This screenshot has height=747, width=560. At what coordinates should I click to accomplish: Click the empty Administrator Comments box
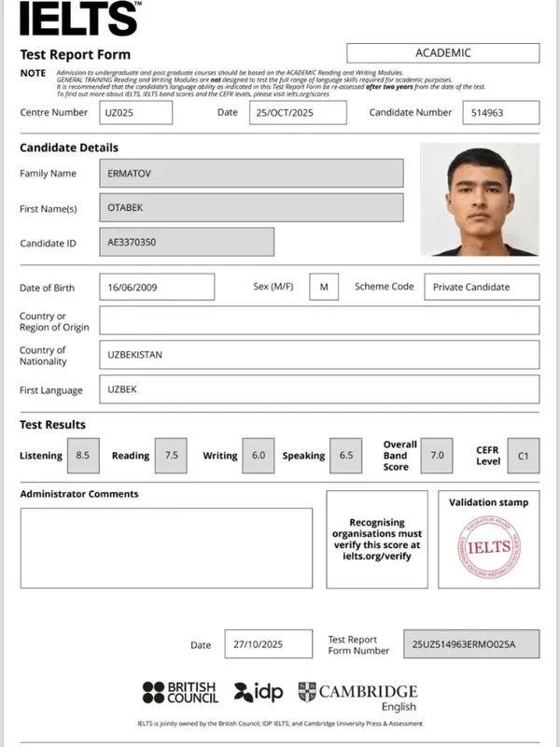(166, 548)
